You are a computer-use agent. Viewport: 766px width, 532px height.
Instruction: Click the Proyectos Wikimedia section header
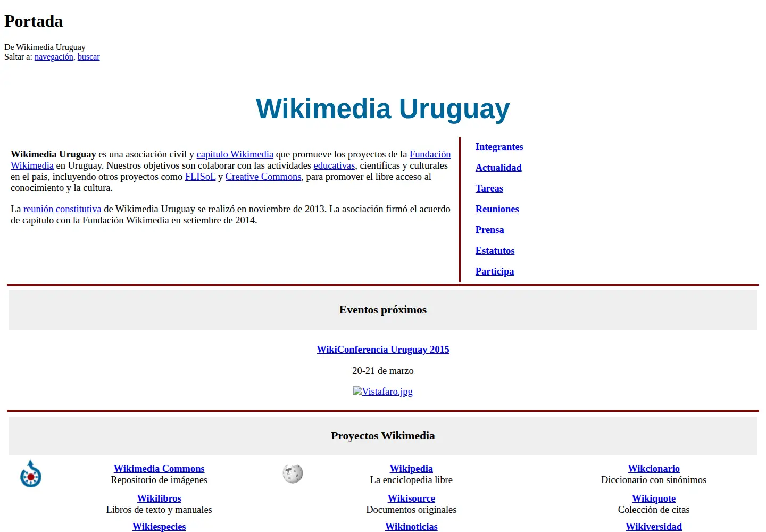click(383, 436)
